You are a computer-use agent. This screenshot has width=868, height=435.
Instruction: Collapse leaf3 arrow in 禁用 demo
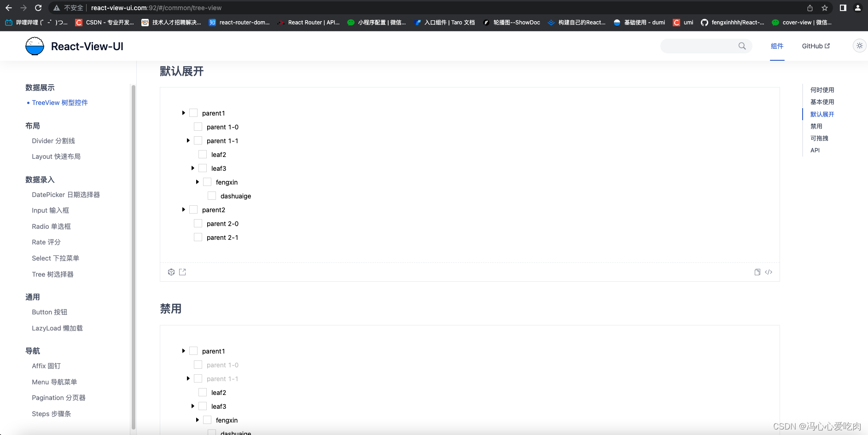point(192,406)
